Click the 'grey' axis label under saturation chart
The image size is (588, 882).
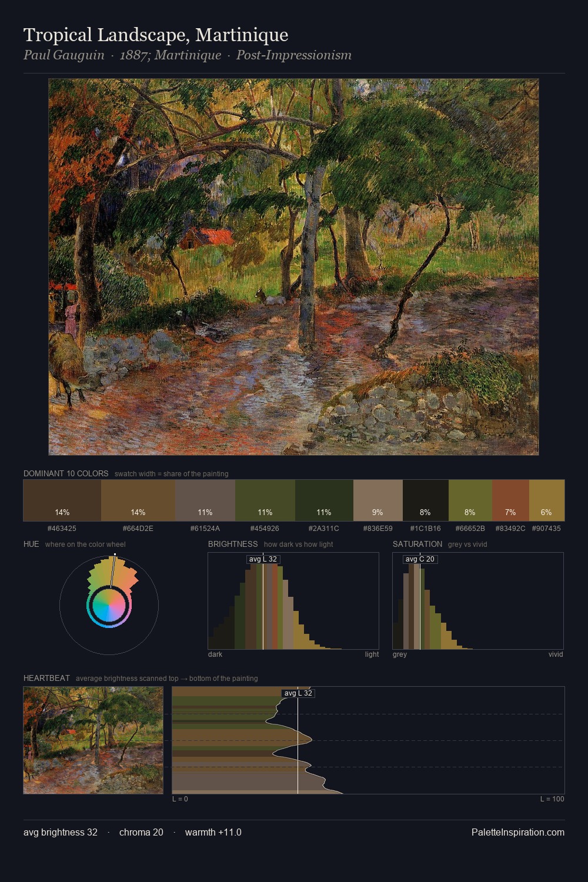click(400, 654)
